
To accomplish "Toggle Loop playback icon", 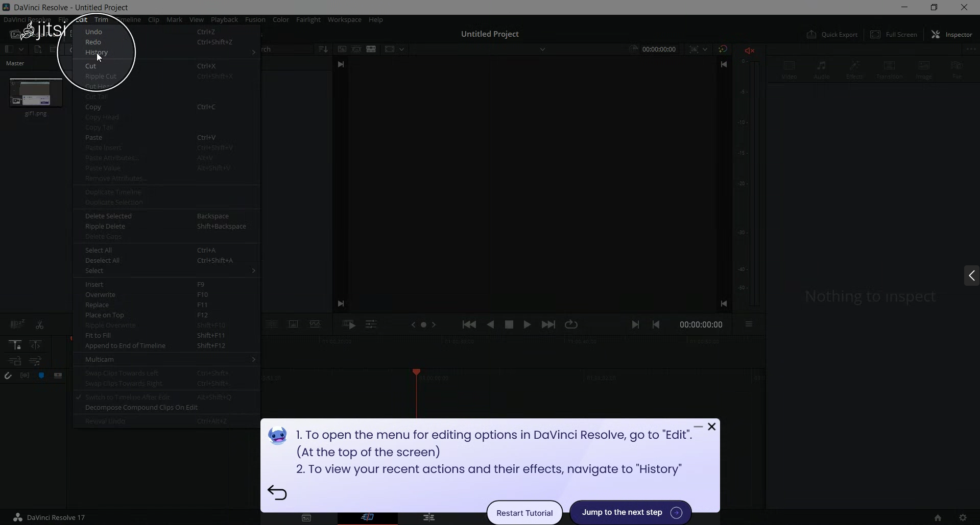I will tap(571, 325).
